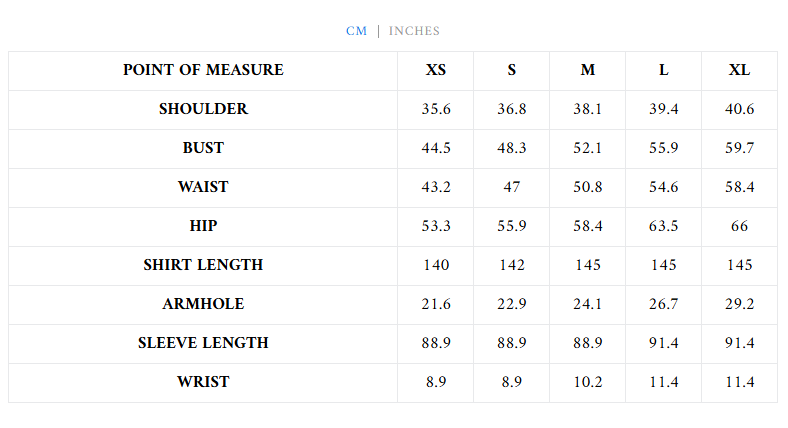Click the POINT OF MEASURE header
The width and height of the screenshot is (788, 428).
(x=203, y=70)
